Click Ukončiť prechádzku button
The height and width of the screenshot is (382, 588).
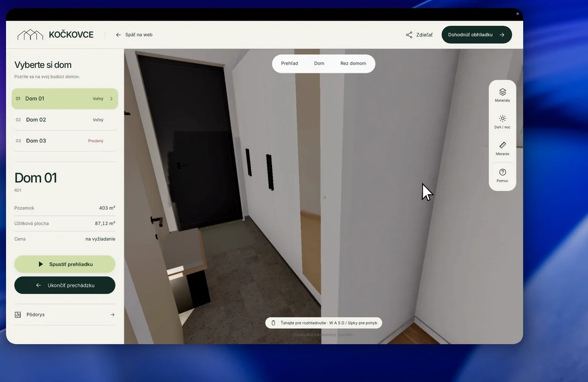65,285
